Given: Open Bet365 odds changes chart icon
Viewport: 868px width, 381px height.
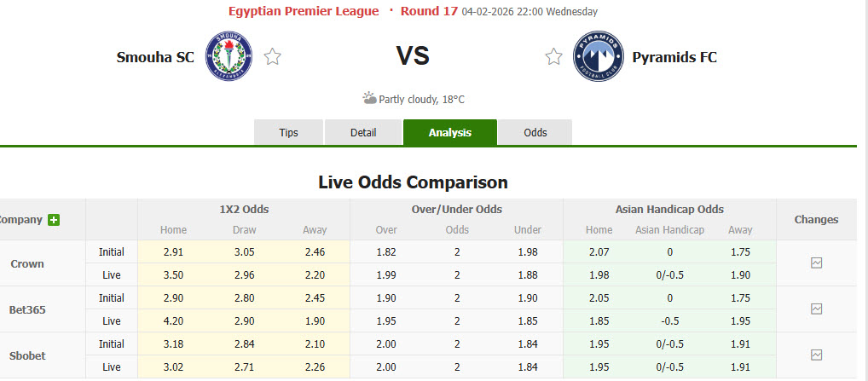Looking at the screenshot, I should coord(816,309).
